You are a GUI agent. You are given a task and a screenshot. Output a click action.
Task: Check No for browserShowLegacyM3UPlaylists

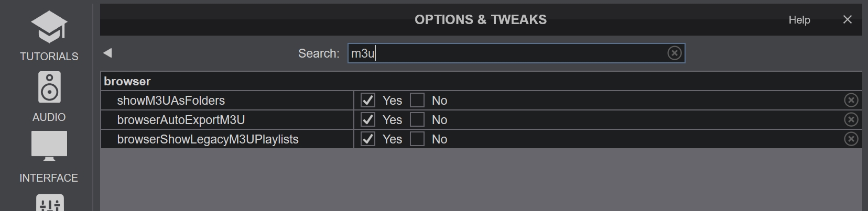click(417, 139)
